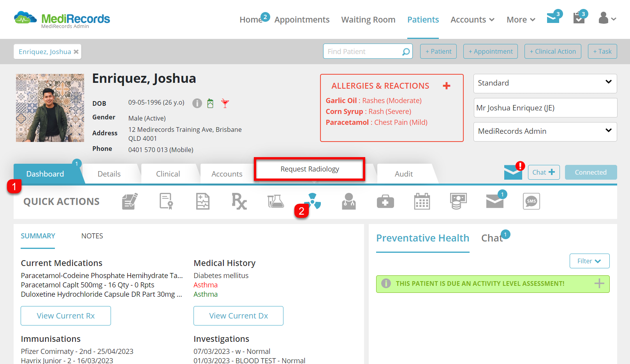Switch to the Clinical tab
630x364 pixels.
(168, 174)
